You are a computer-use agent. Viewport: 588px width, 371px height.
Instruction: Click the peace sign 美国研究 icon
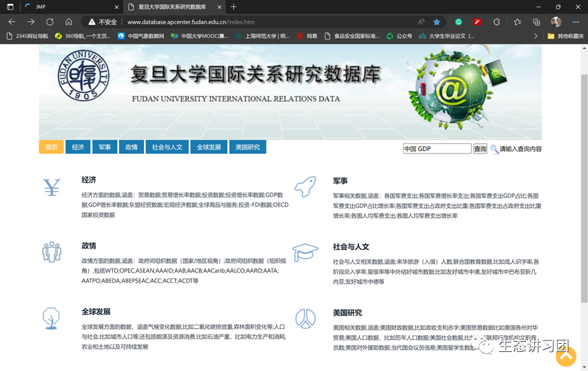[305, 319]
